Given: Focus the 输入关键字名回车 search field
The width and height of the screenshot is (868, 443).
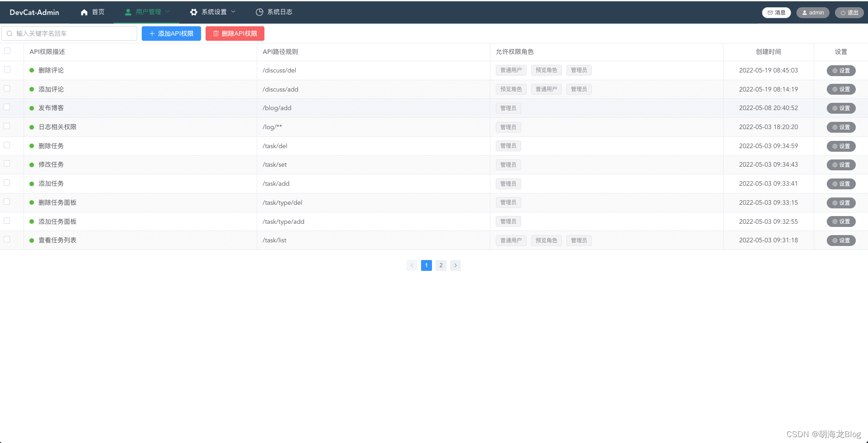Looking at the screenshot, I should point(69,34).
